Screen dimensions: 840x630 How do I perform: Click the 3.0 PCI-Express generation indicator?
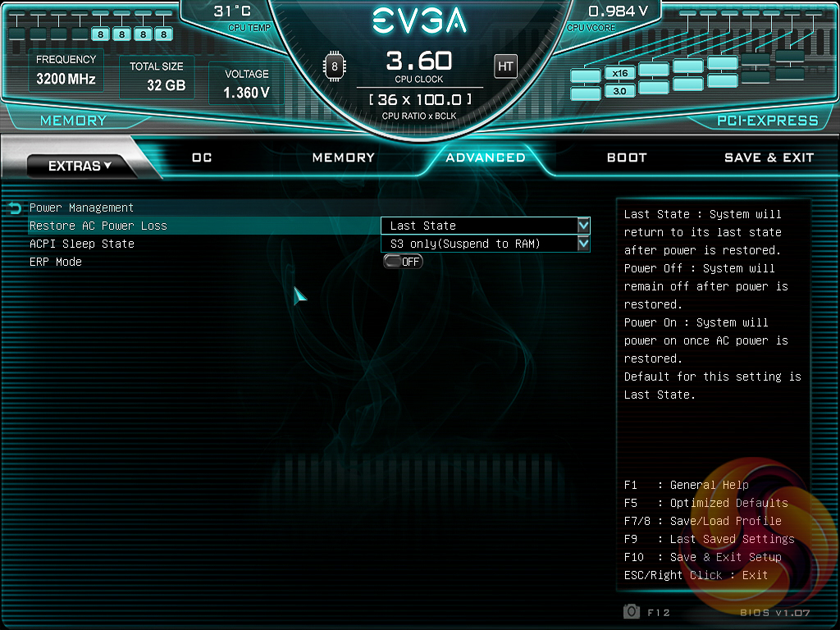(x=620, y=91)
